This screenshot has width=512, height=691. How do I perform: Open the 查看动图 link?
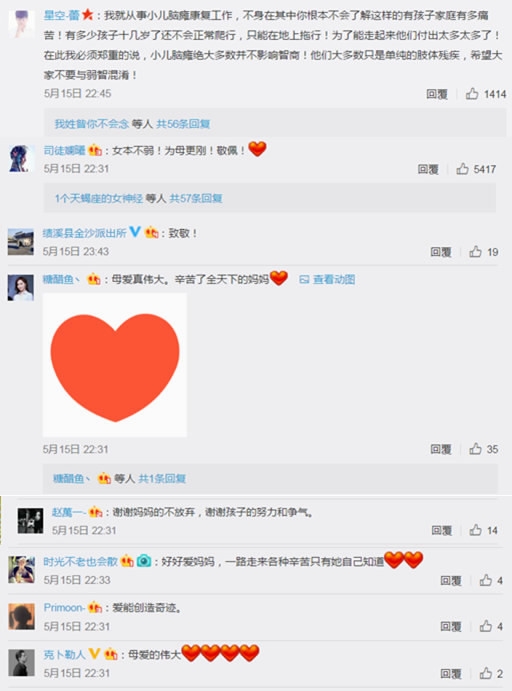coord(327,279)
